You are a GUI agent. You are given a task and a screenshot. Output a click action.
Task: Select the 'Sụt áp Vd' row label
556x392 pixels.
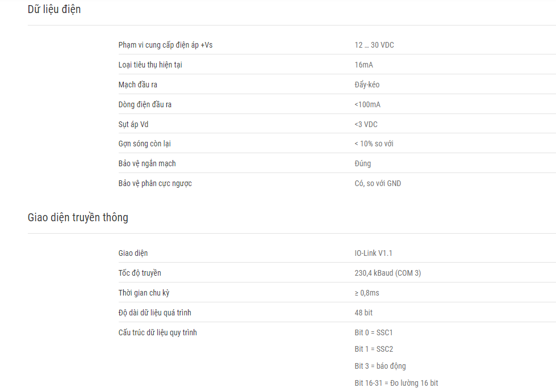133,124
